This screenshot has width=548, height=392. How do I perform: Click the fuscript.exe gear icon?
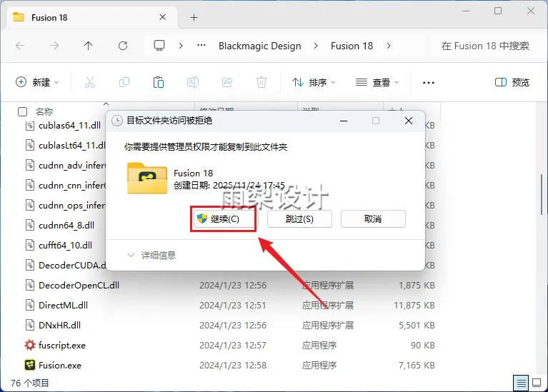tap(30, 345)
